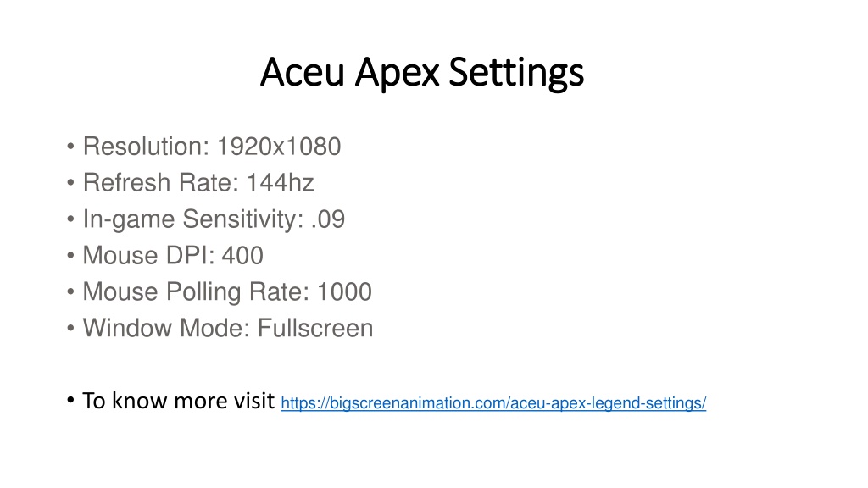Viewport: 868px width, 488px height.
Task: Click the '1000' polling rate value
Action: click(x=344, y=292)
